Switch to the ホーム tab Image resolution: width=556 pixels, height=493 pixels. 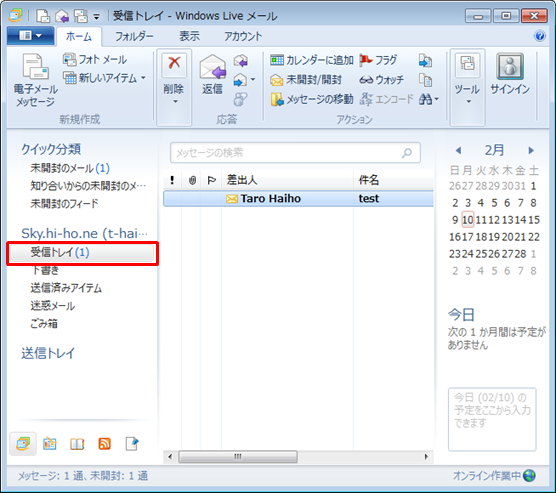(x=79, y=37)
